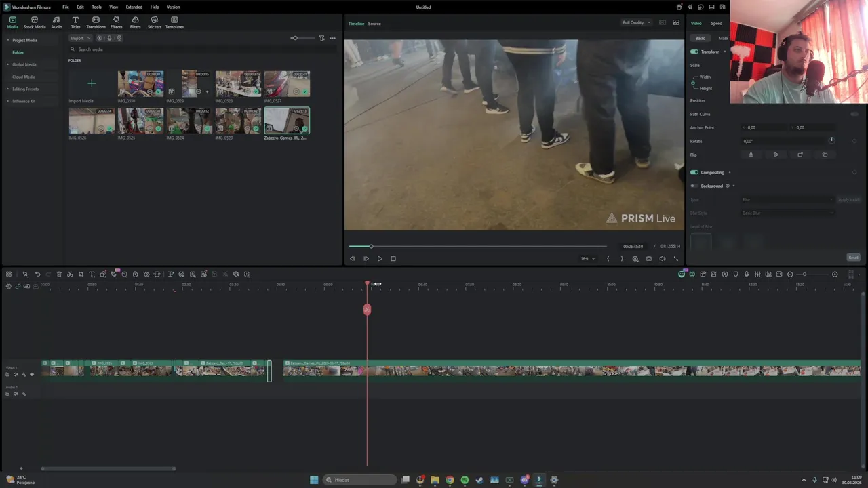The height and width of the screenshot is (488, 868).
Task: Click the filter icon in media panel
Action: click(322, 38)
